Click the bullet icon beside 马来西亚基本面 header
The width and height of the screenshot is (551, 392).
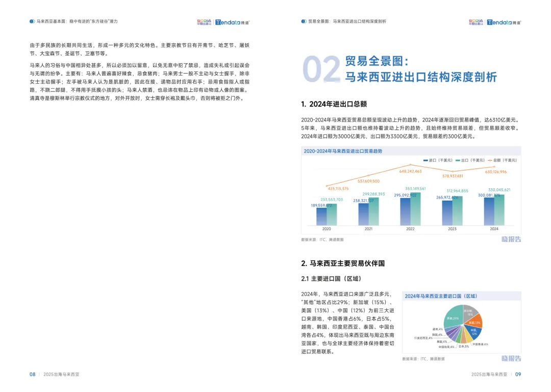tap(32, 21)
